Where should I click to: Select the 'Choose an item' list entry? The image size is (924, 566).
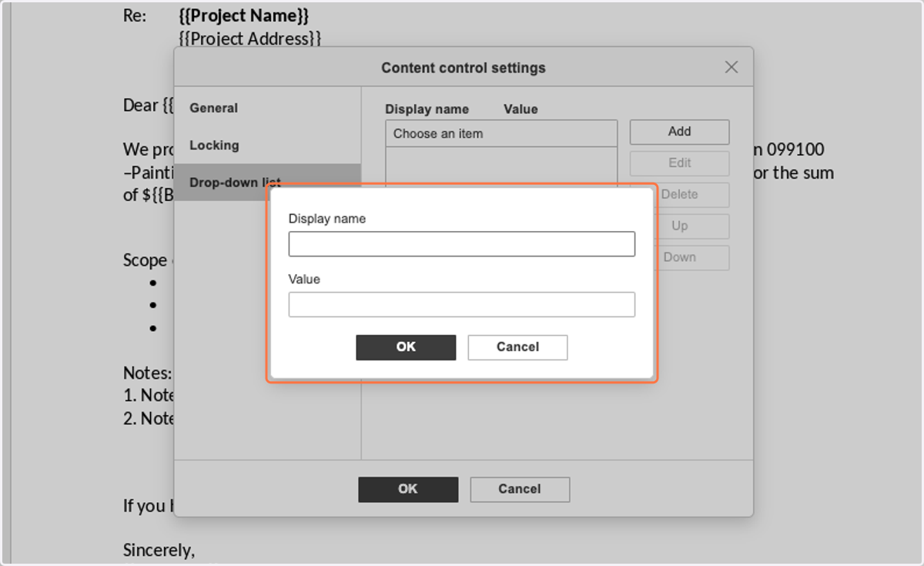click(x=501, y=133)
